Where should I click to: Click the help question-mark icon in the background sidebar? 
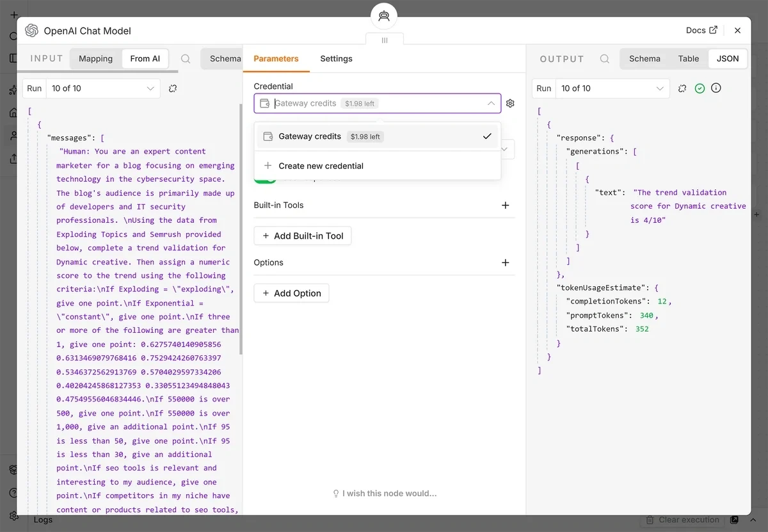(13, 492)
